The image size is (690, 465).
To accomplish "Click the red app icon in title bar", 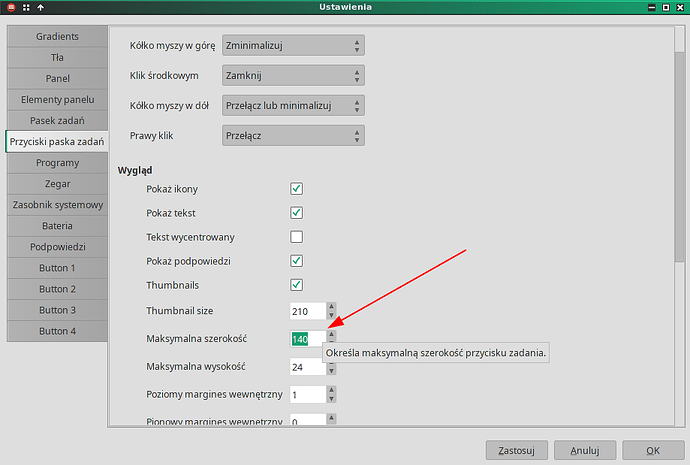I will [9, 8].
